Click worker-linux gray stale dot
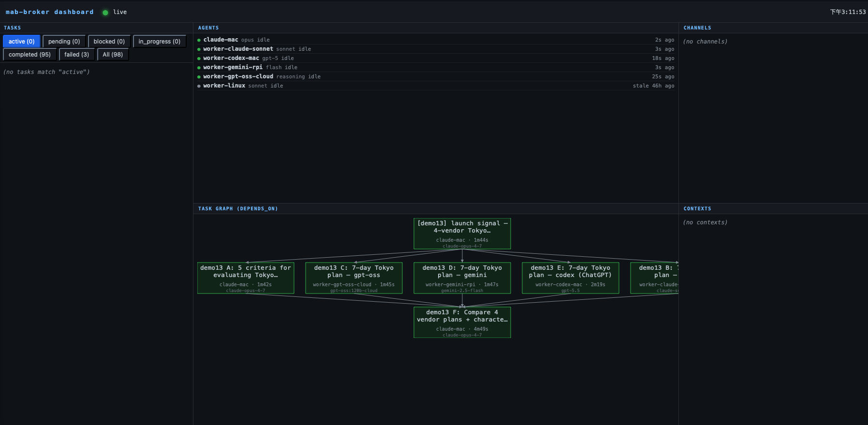The image size is (868, 425). 199,86
